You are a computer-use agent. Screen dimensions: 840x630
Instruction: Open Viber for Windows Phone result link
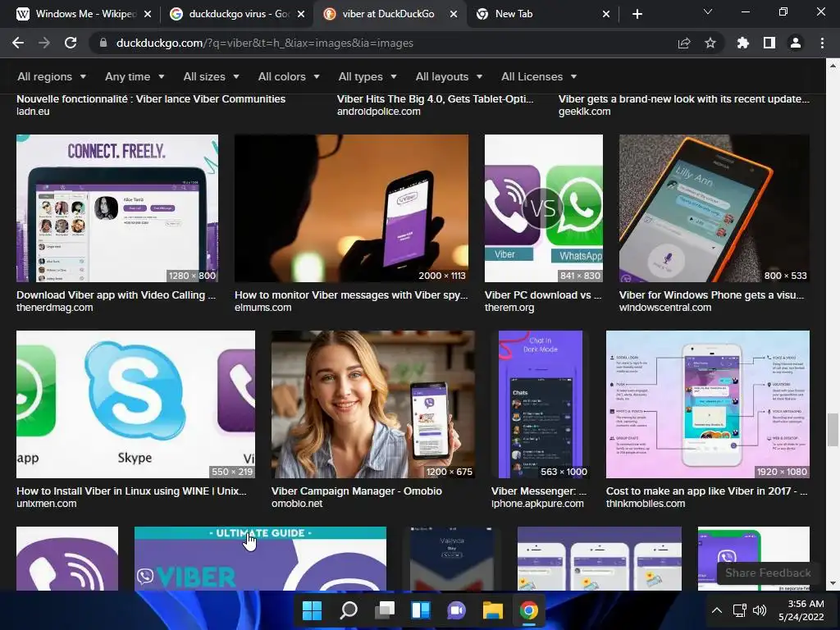(x=711, y=295)
